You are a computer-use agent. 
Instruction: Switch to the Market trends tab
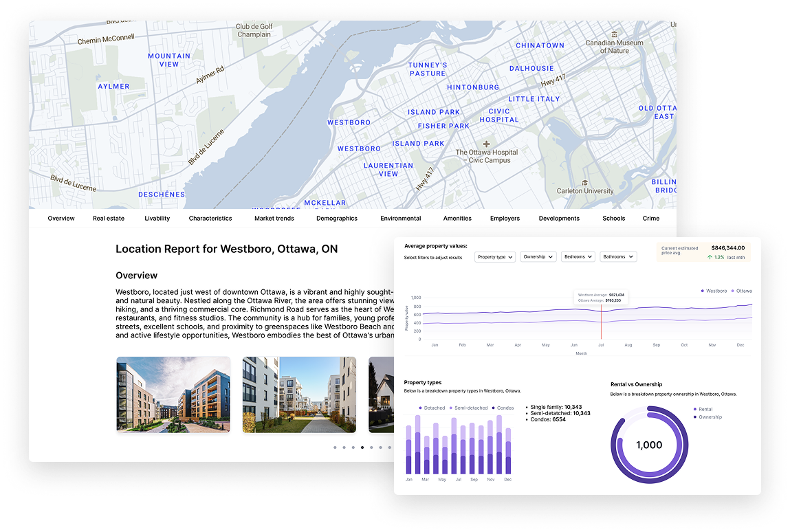(274, 218)
